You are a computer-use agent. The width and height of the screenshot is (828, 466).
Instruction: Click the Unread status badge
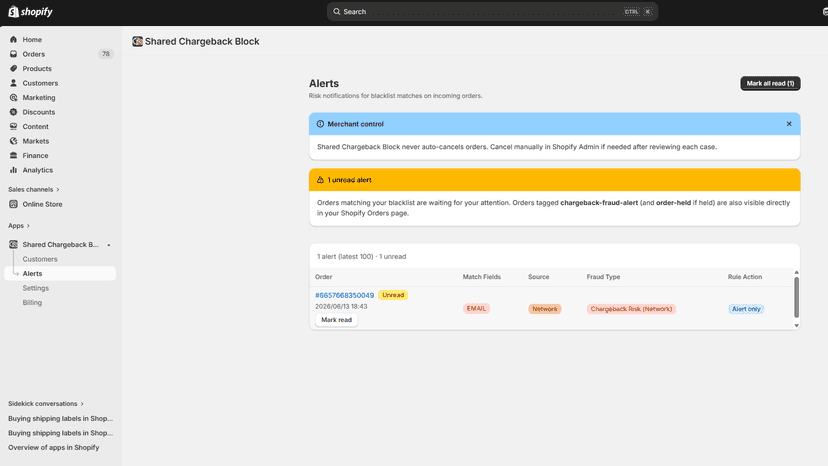click(x=393, y=295)
